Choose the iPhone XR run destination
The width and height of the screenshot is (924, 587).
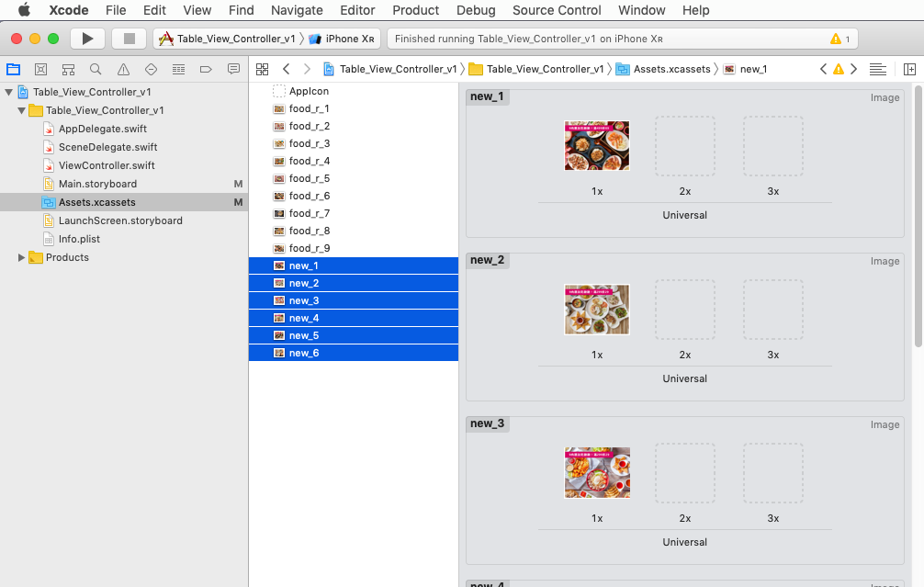[342, 39]
